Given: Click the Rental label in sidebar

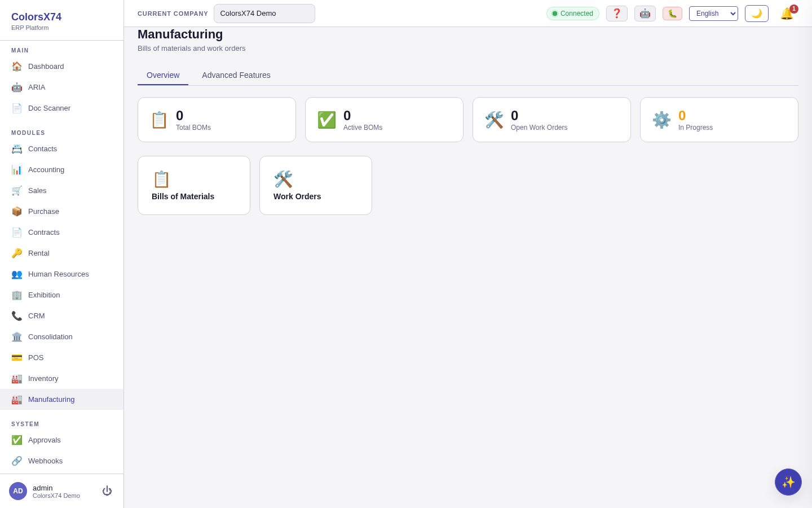Looking at the screenshot, I should [x=39, y=253].
